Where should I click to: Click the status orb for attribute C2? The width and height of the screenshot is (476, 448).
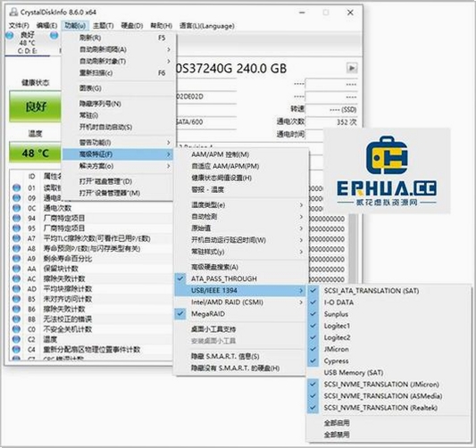[x=16, y=339]
